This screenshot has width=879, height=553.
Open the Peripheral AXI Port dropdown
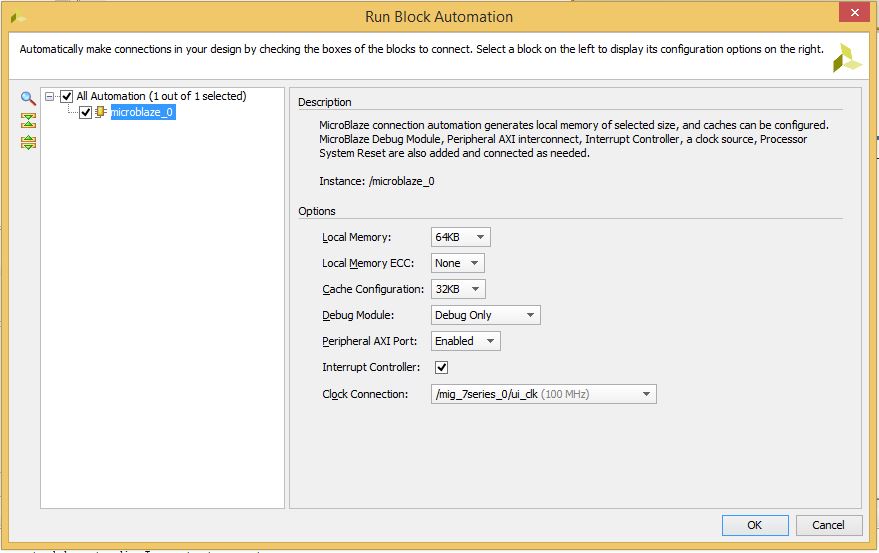(466, 341)
